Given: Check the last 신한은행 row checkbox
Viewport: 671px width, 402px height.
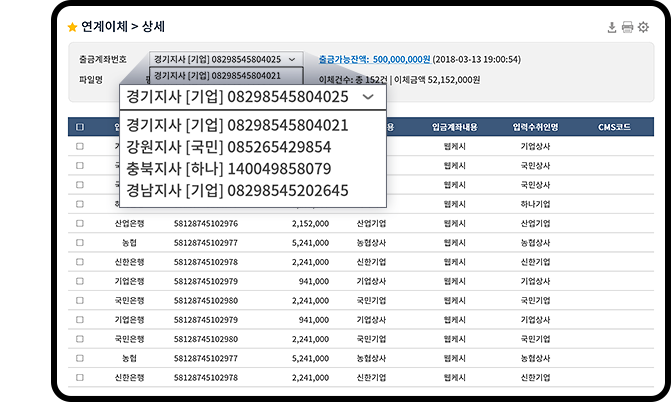Looking at the screenshot, I should tap(80, 377).
